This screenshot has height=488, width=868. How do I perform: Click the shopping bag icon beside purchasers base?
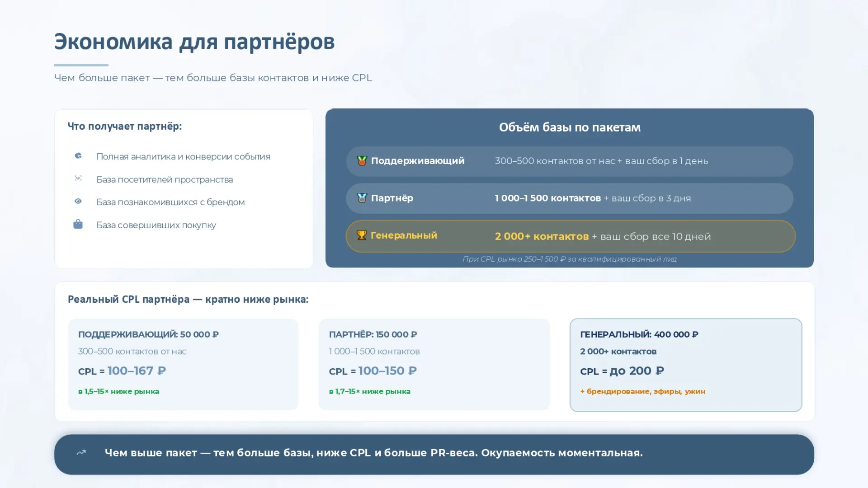tap(78, 224)
